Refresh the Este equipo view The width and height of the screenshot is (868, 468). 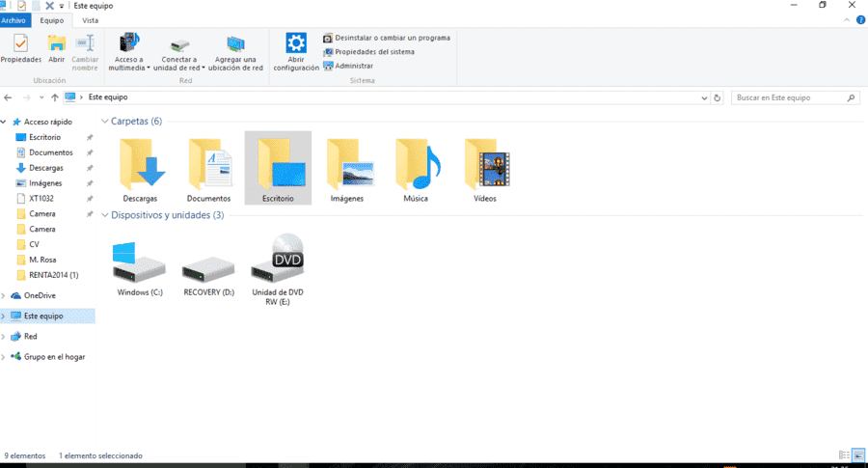[x=718, y=98]
